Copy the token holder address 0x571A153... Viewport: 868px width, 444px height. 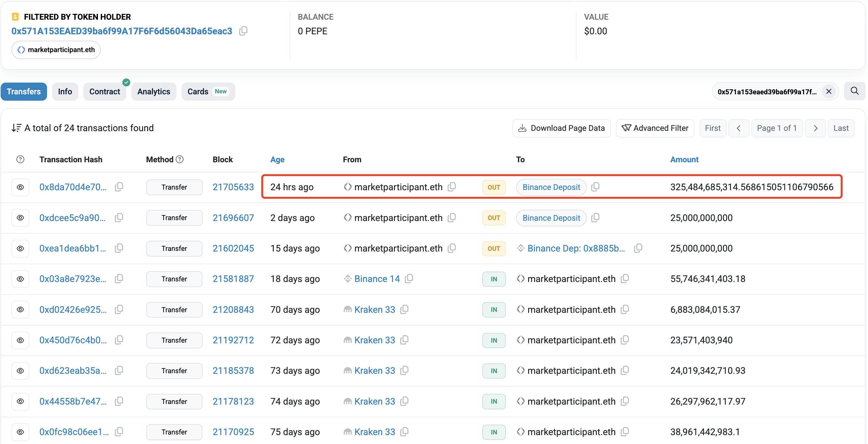point(243,31)
